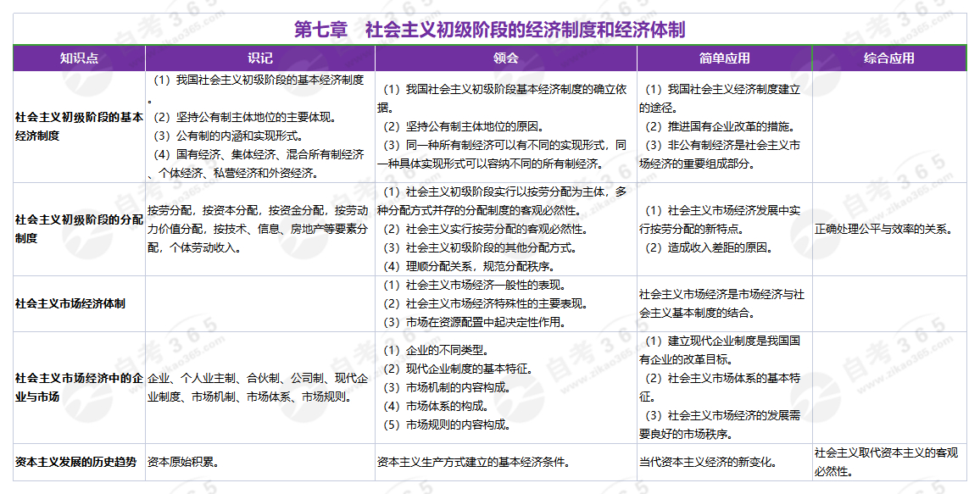The height and width of the screenshot is (494, 980).
Task: Click the "领会" column header
Action: tap(506, 58)
